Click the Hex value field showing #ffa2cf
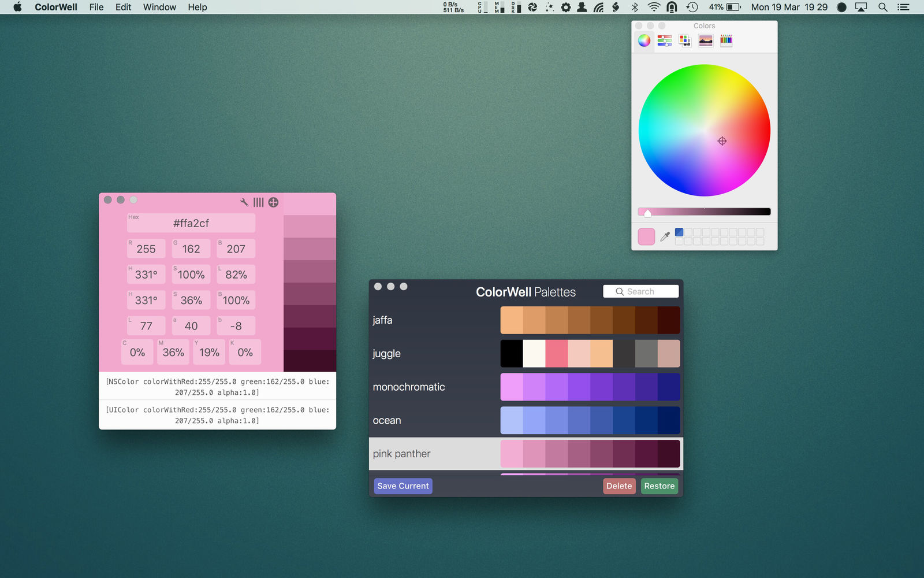Screen dimensions: 924x578 (191, 223)
